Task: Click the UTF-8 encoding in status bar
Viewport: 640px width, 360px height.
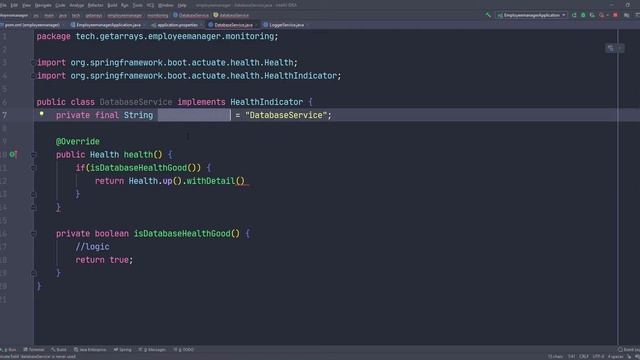Action: (x=598, y=357)
